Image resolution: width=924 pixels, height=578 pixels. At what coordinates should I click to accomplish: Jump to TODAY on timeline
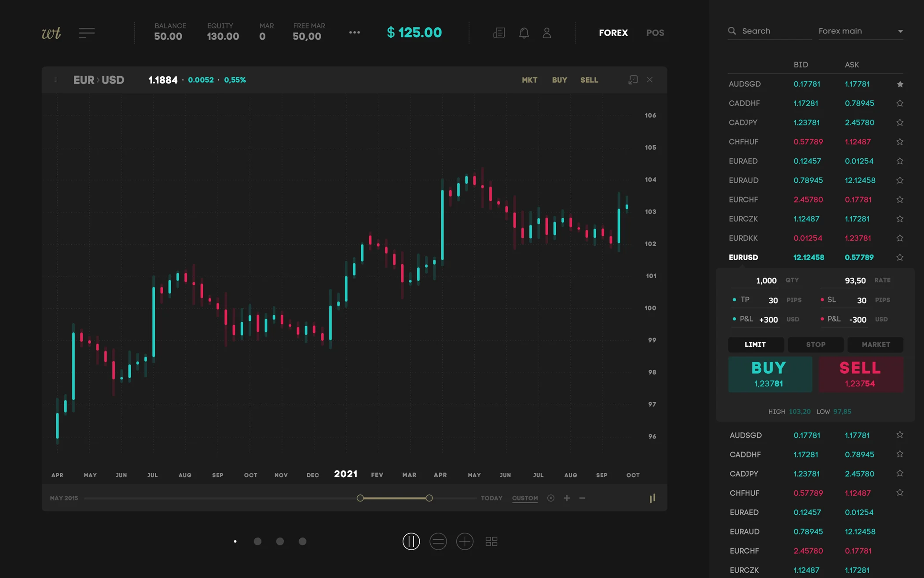point(491,498)
